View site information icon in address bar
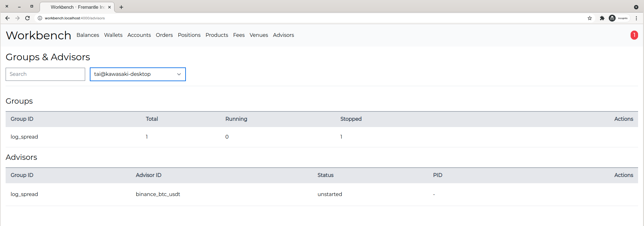 pyautogui.click(x=40, y=18)
